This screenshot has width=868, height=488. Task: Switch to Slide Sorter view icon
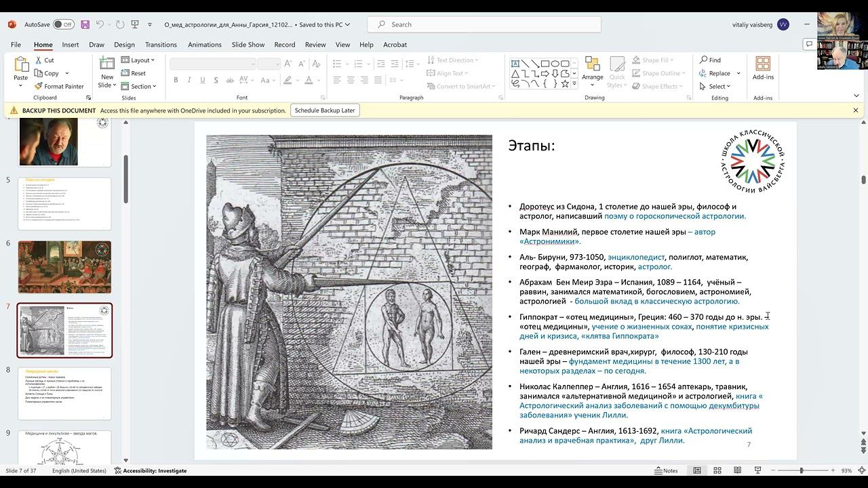coord(717,470)
